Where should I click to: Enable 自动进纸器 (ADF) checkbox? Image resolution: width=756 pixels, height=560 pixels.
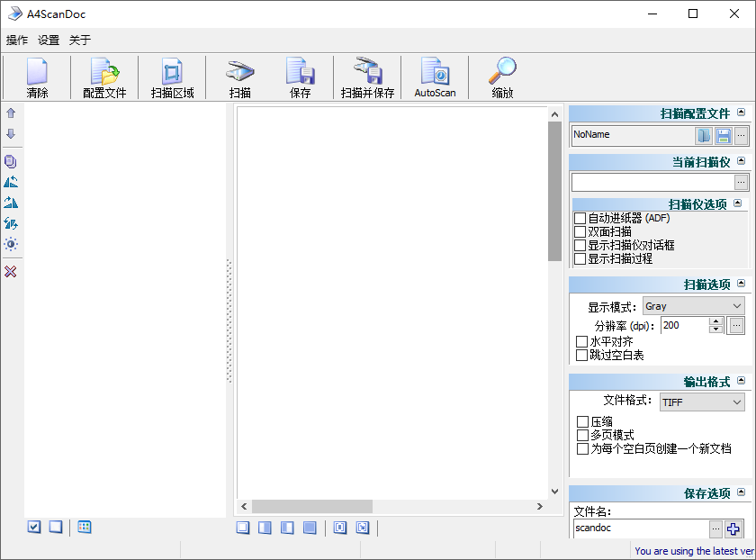pyautogui.click(x=580, y=218)
